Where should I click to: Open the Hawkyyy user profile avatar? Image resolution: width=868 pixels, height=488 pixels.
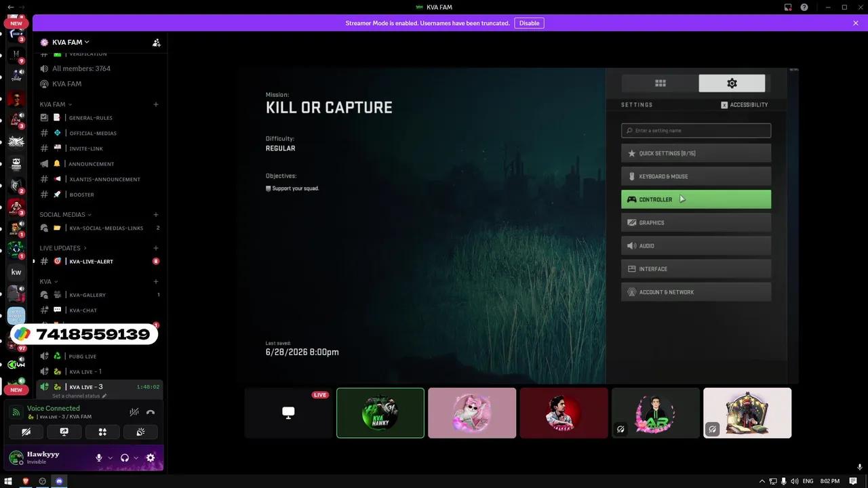pos(16,457)
